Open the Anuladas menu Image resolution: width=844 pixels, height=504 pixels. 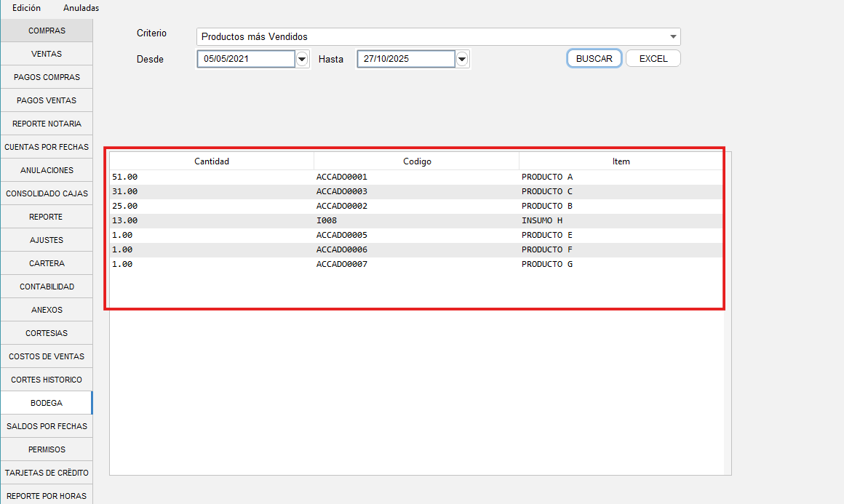(81, 8)
